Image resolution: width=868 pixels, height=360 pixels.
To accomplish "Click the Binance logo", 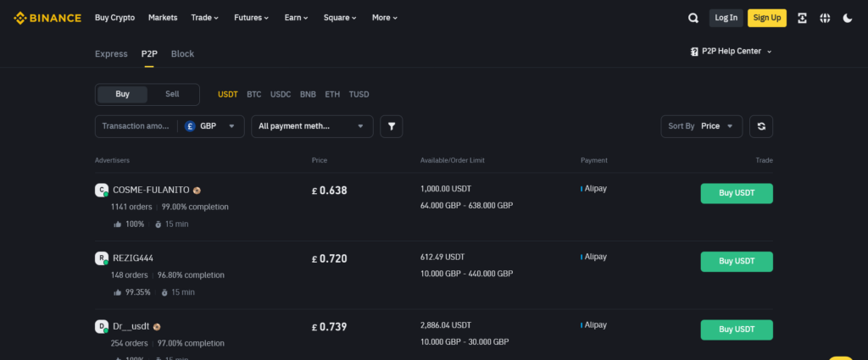I will click(x=47, y=18).
